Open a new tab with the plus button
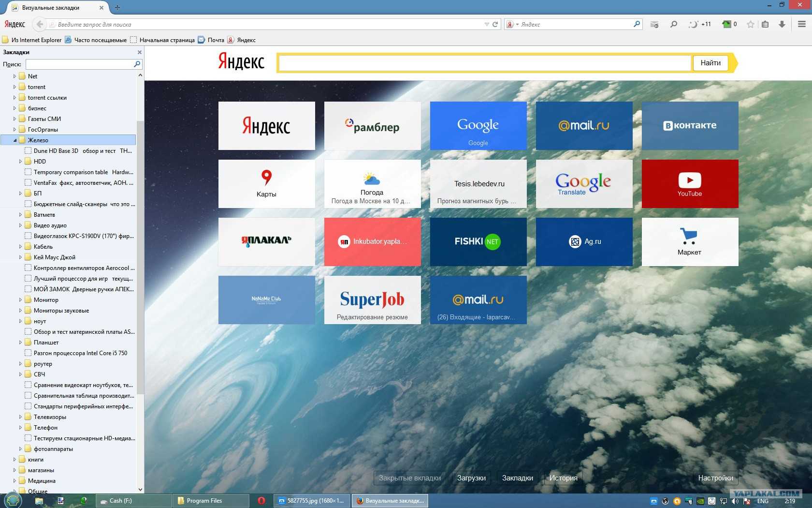Image resolution: width=812 pixels, height=508 pixels. [117, 8]
